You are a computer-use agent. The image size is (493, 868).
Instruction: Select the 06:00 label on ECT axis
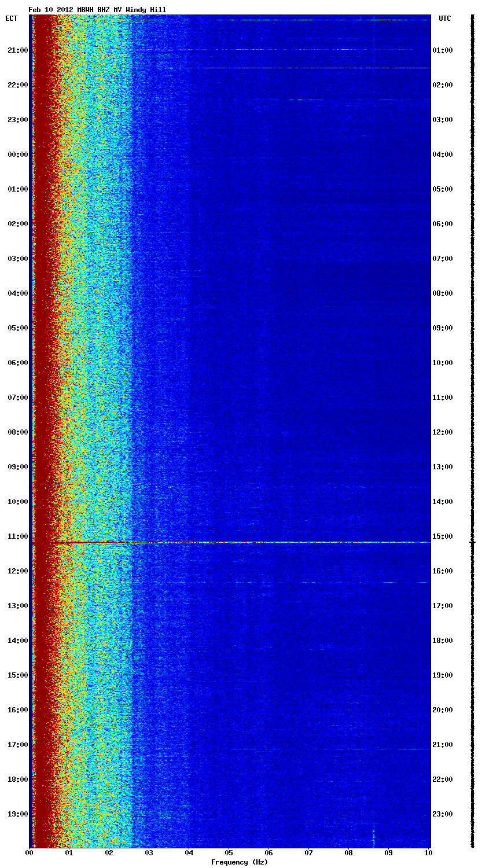tap(17, 363)
